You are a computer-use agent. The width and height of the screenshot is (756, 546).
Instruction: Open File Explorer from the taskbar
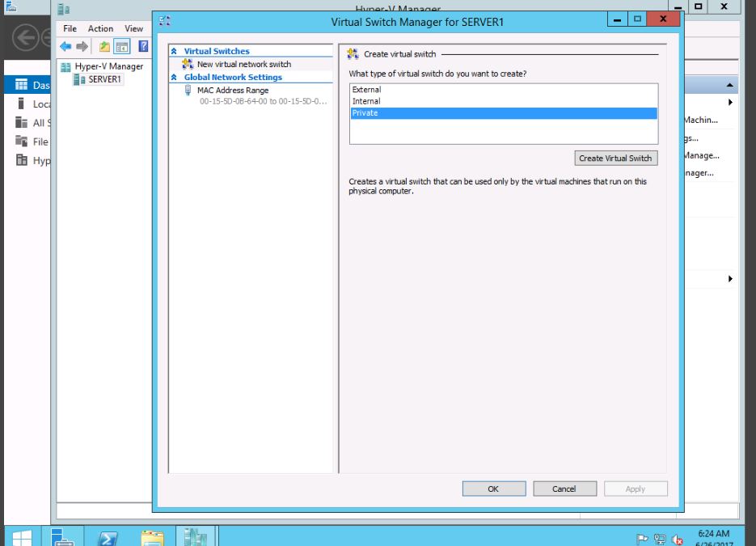[x=152, y=537]
